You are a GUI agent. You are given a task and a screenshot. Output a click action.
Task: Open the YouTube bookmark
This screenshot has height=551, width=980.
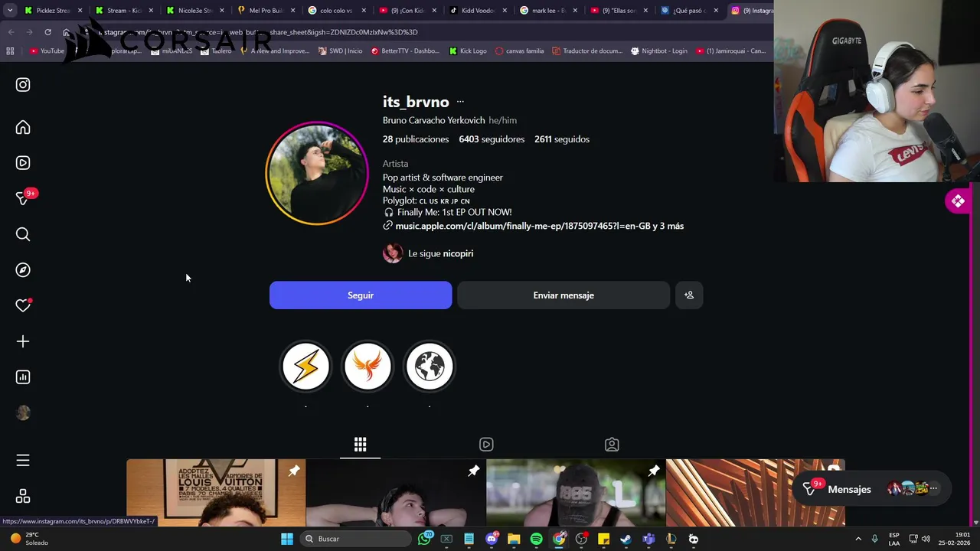coord(47,51)
